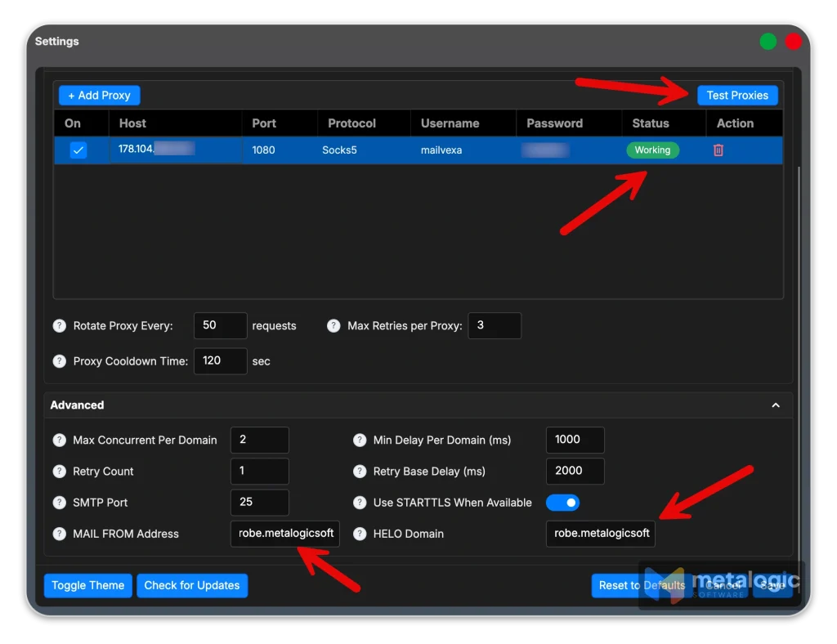837x644 pixels.
Task: Edit Proxy Cooldown Time field 120
Action: coord(221,361)
